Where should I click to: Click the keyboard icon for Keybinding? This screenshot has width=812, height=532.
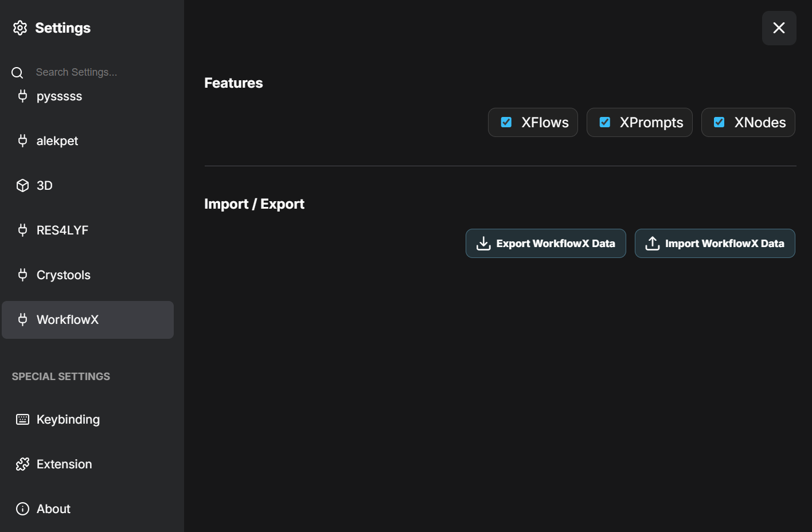tap(22, 420)
